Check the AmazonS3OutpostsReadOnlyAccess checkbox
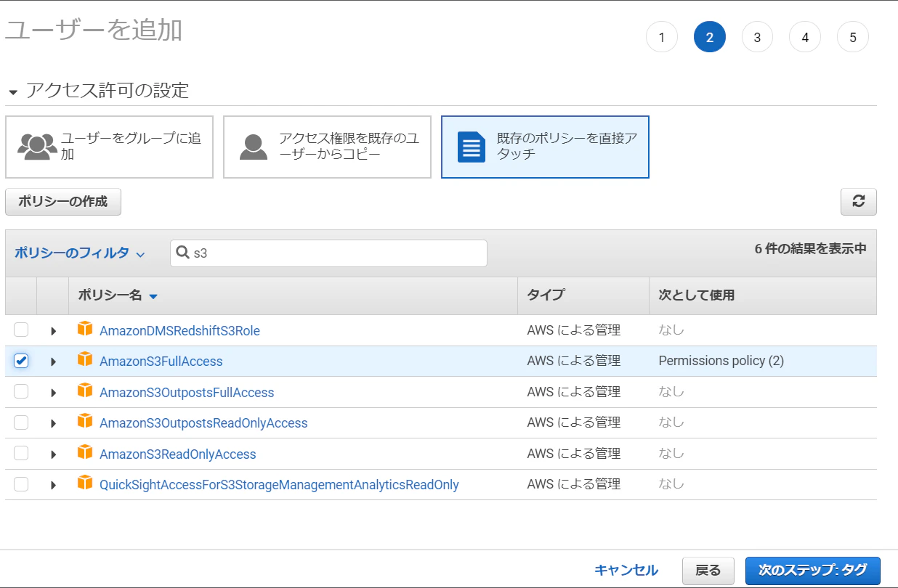This screenshot has width=898, height=588. [21, 422]
